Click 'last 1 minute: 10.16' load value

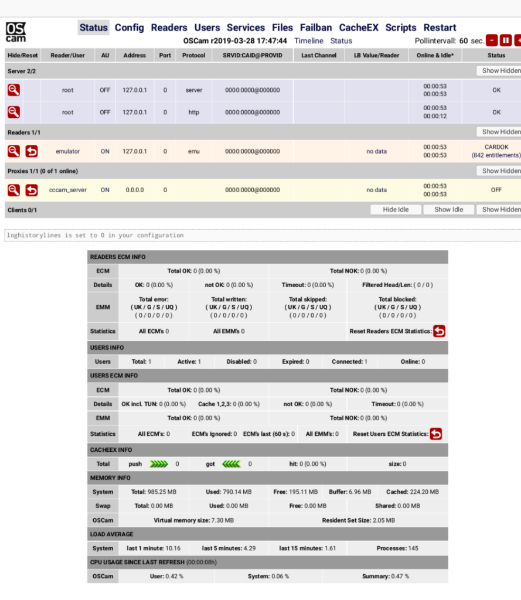click(153, 548)
